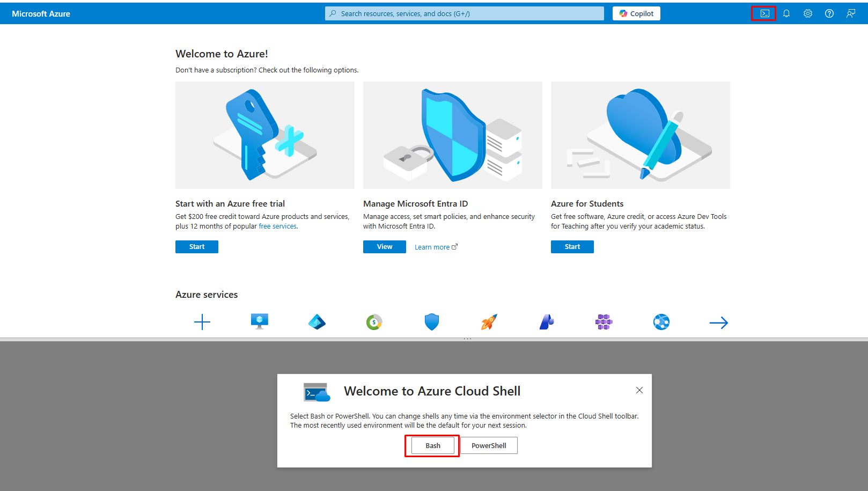Click Start under Azure for Students
This screenshot has height=491, width=868.
point(572,247)
